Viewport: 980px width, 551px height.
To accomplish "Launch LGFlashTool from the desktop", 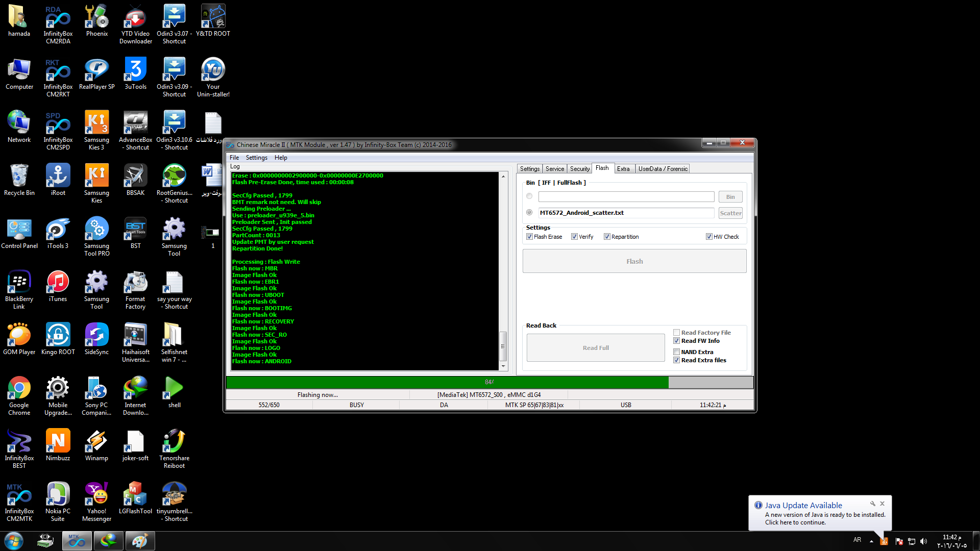I will click(136, 498).
